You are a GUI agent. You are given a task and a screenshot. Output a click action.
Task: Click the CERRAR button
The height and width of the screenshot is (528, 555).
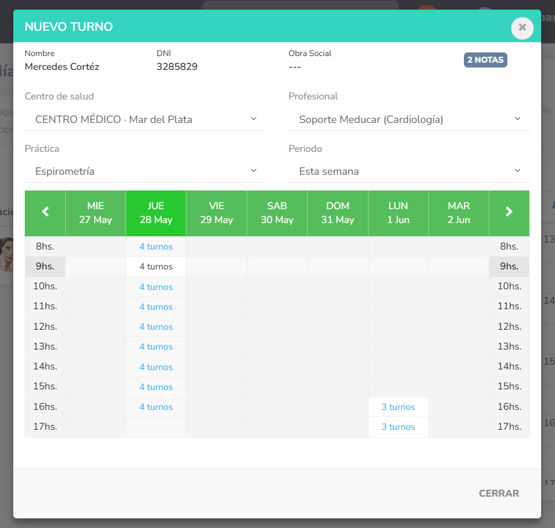coord(499,493)
